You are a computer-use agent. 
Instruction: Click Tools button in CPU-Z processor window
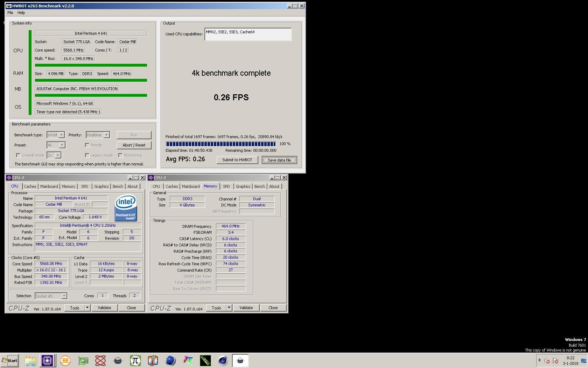pos(75,308)
